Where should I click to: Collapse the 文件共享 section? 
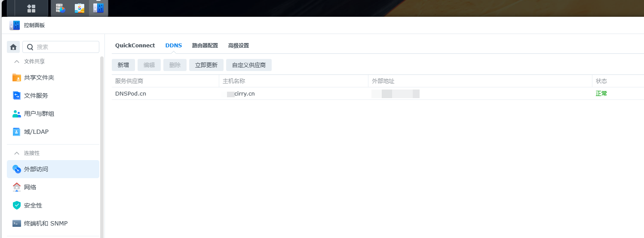pyautogui.click(x=17, y=62)
